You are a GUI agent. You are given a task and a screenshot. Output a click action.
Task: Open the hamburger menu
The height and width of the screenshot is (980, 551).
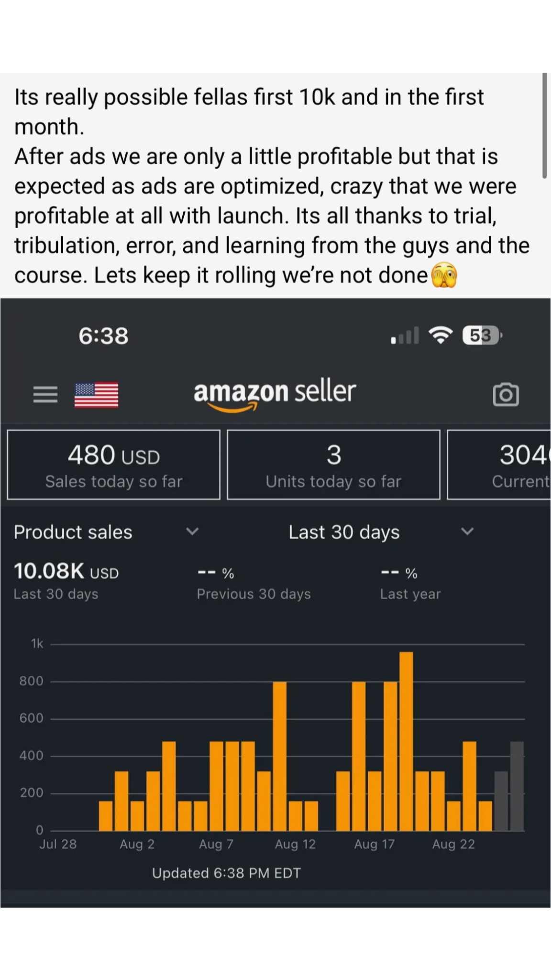[45, 395]
